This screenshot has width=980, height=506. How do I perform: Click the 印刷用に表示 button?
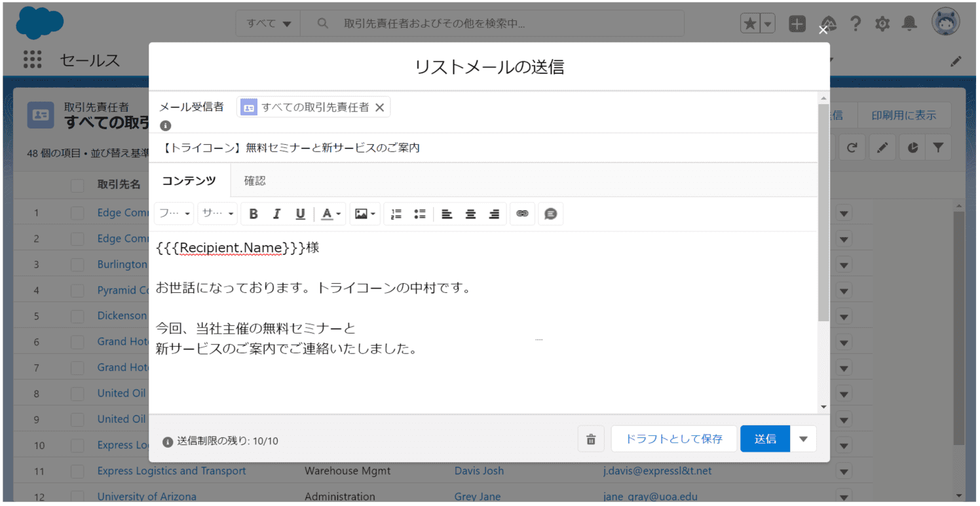903,115
